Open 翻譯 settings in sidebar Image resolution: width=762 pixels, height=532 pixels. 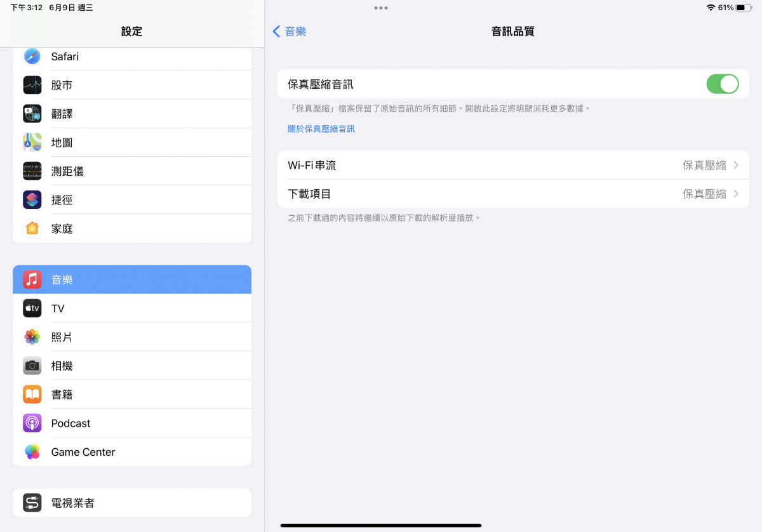pyautogui.click(x=132, y=114)
